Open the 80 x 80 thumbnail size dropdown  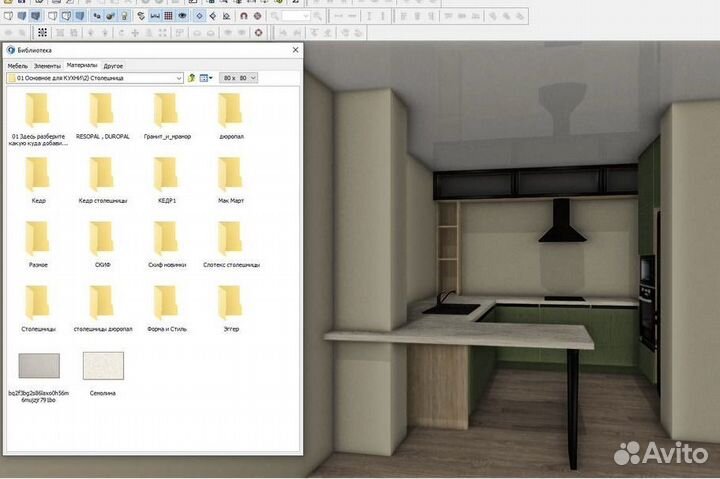(x=239, y=78)
